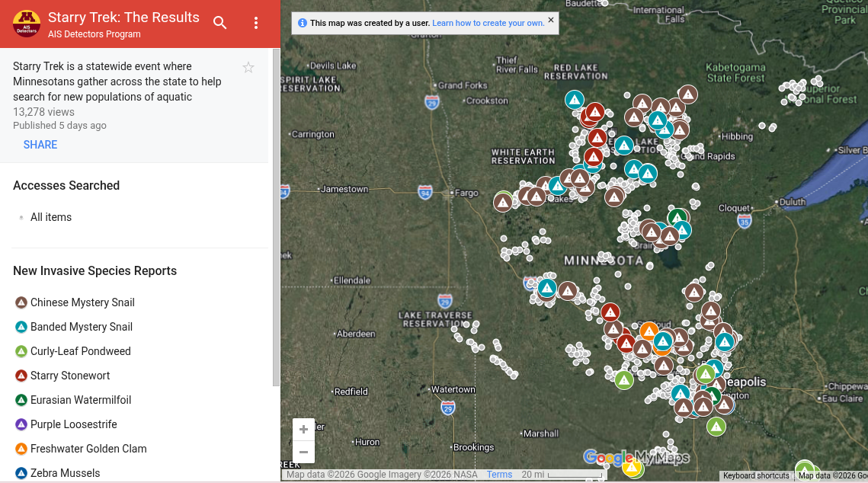Image resolution: width=868 pixels, height=483 pixels.
Task: Click the brown marker north of Hibbing
Action: pos(687,94)
